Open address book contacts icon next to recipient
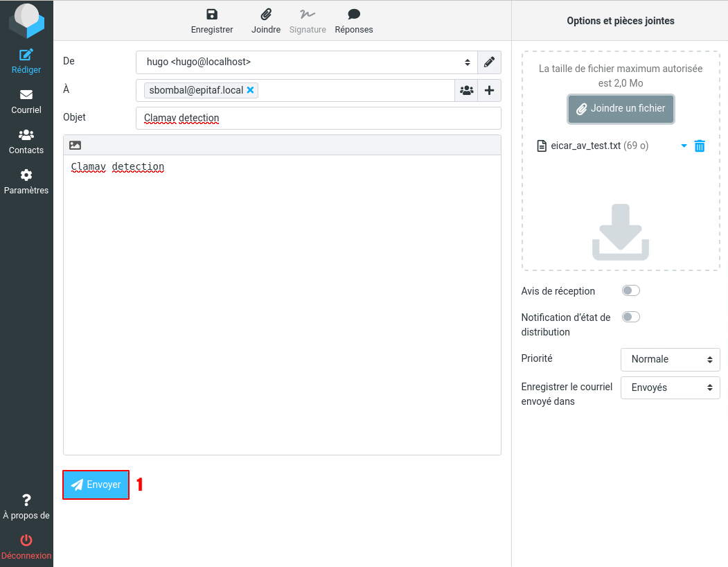The width and height of the screenshot is (728, 567). pyautogui.click(x=466, y=90)
